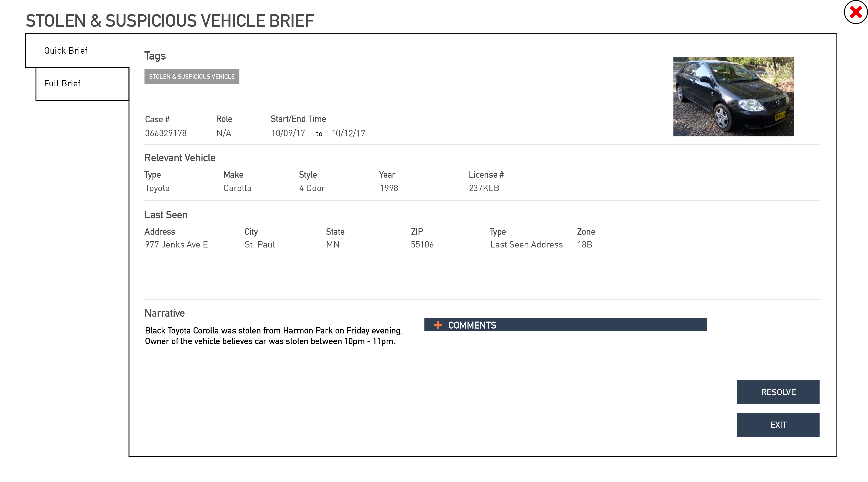Click the Last Seen section heading

point(166,215)
